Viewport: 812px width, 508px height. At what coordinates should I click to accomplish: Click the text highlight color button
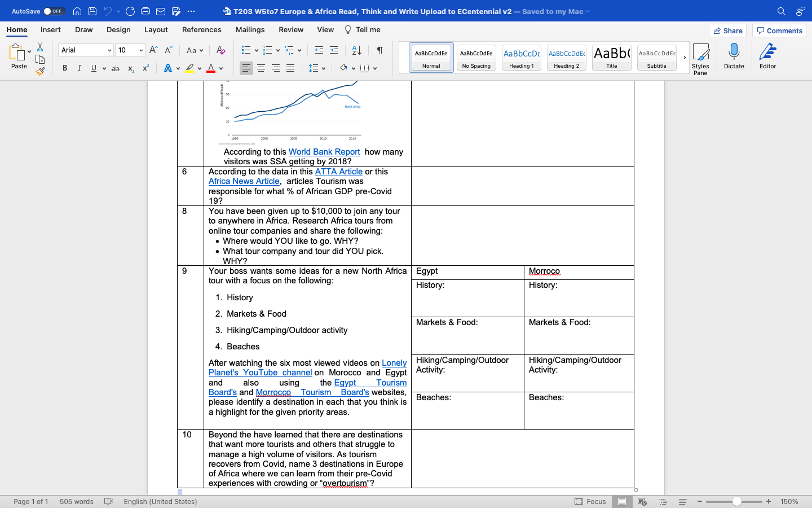pos(189,68)
